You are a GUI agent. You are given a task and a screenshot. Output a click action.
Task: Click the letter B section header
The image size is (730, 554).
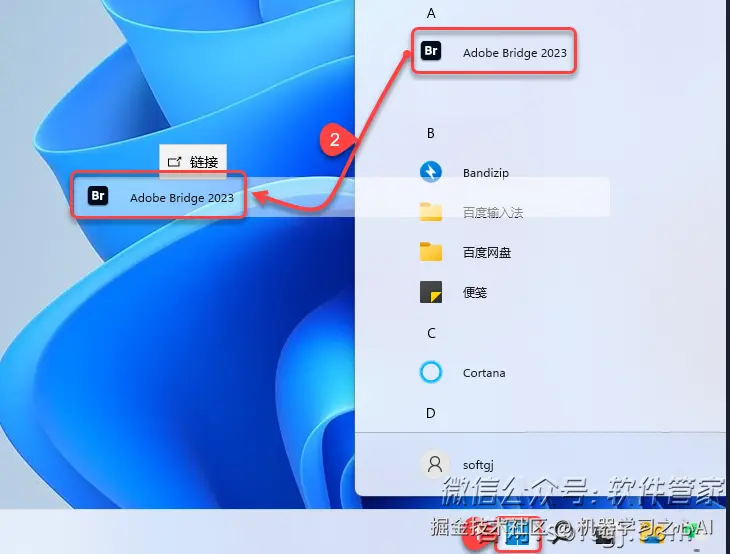click(x=431, y=133)
